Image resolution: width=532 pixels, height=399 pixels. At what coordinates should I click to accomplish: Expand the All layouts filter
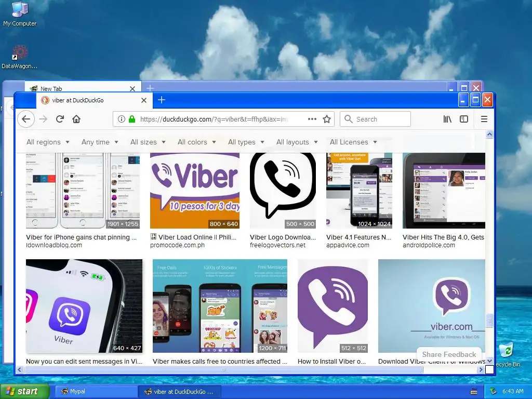(297, 142)
